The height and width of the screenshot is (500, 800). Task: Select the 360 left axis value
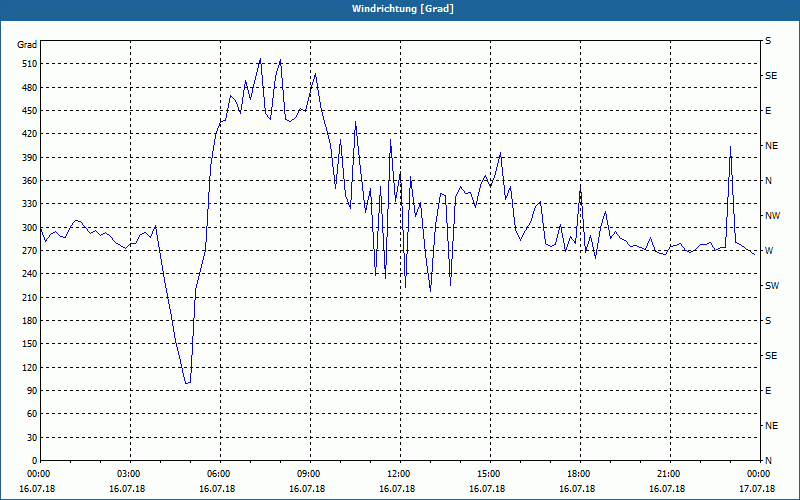(x=29, y=181)
